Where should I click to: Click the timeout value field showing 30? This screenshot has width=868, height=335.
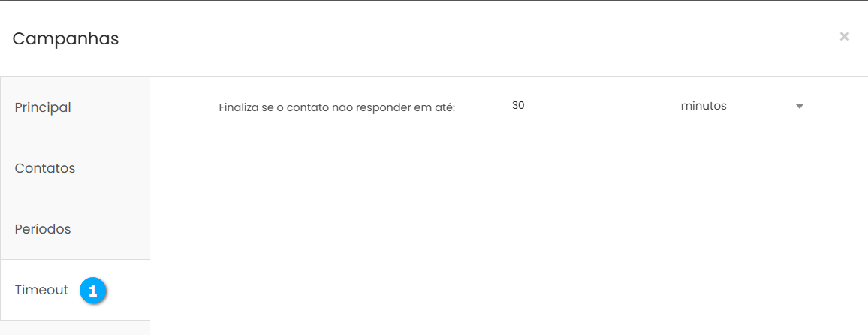click(x=566, y=107)
